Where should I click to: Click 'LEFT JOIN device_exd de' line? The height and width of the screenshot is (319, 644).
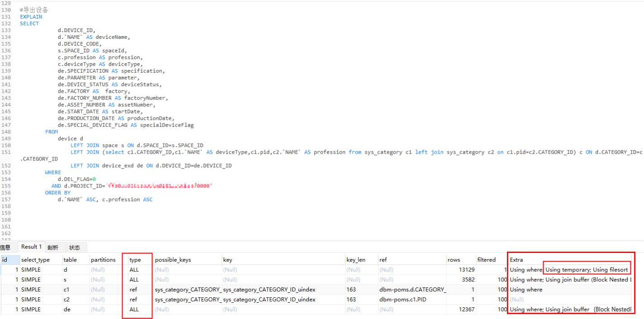click(x=151, y=166)
